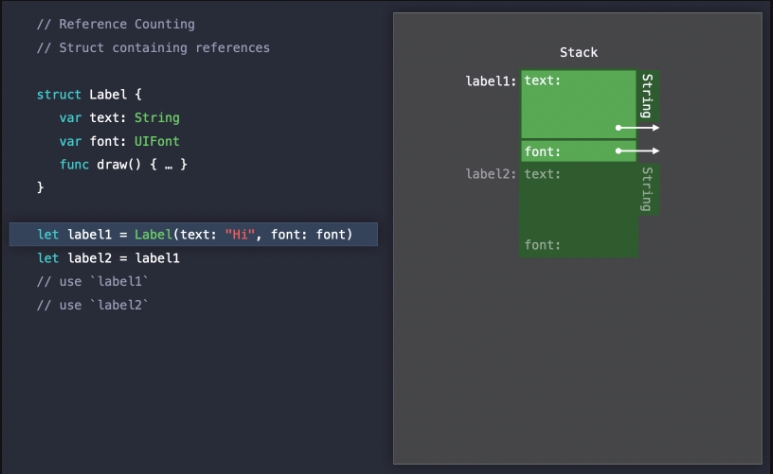Click the arrow pointing out of label1's text box
The image size is (773, 474).
(637, 128)
